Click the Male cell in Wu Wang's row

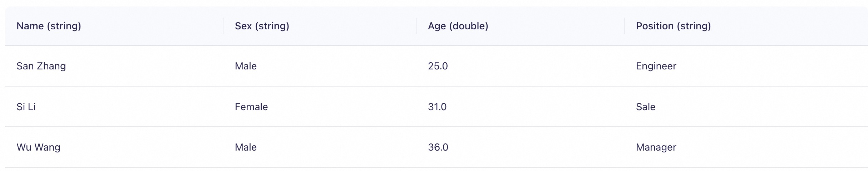click(246, 147)
